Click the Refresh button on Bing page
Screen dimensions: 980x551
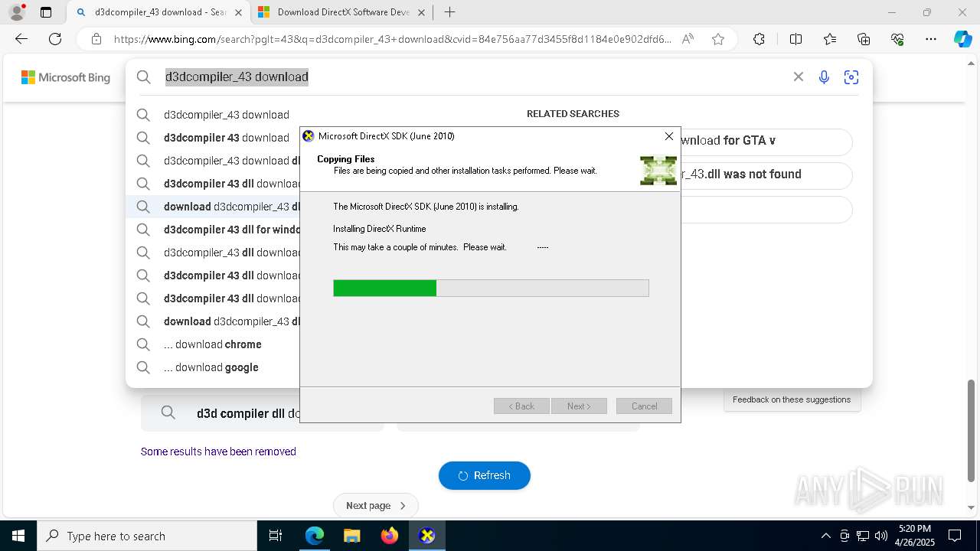485,475
